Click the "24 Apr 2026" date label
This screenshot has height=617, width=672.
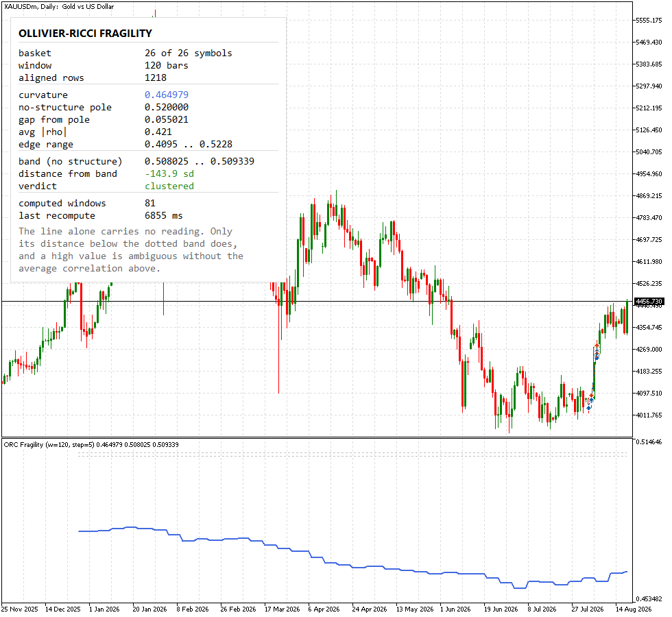click(370, 609)
